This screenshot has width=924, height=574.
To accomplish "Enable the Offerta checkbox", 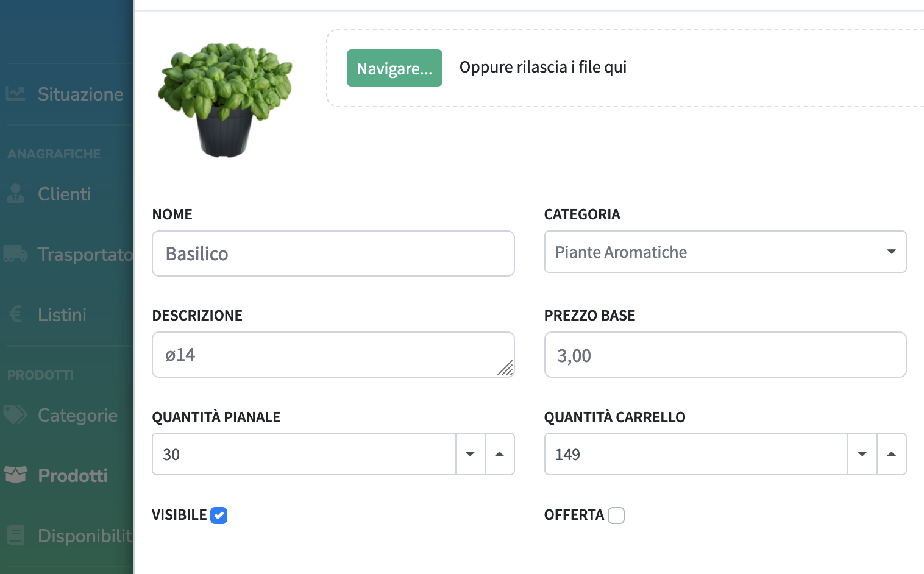I will [616, 515].
